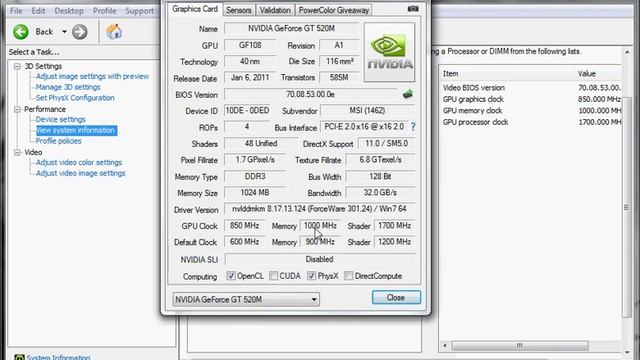Click the System Information link at bottom
The image size is (640, 360).
point(58,357)
